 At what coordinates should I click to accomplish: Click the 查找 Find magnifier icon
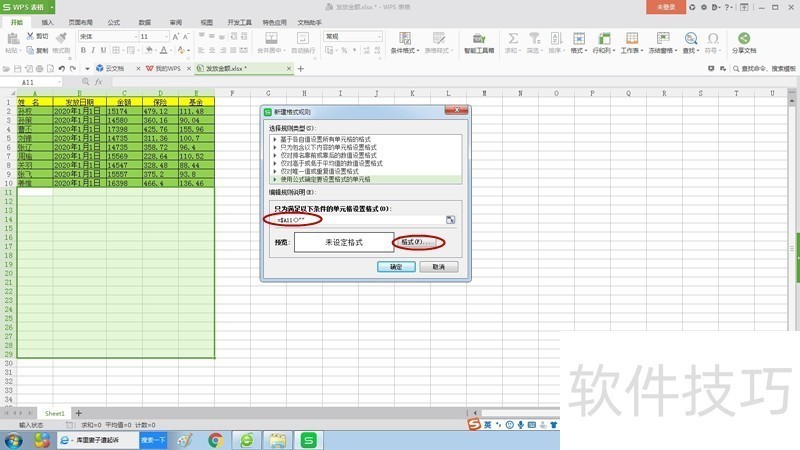pyautogui.click(x=691, y=38)
